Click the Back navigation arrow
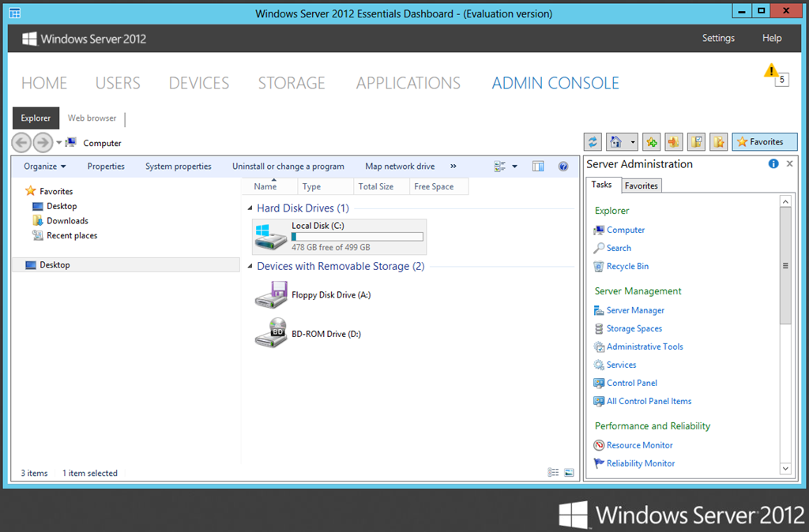 (x=21, y=142)
